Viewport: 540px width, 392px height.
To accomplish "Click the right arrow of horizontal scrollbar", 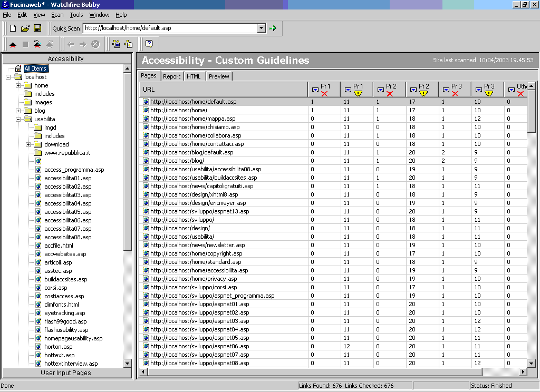I will [x=523, y=372].
